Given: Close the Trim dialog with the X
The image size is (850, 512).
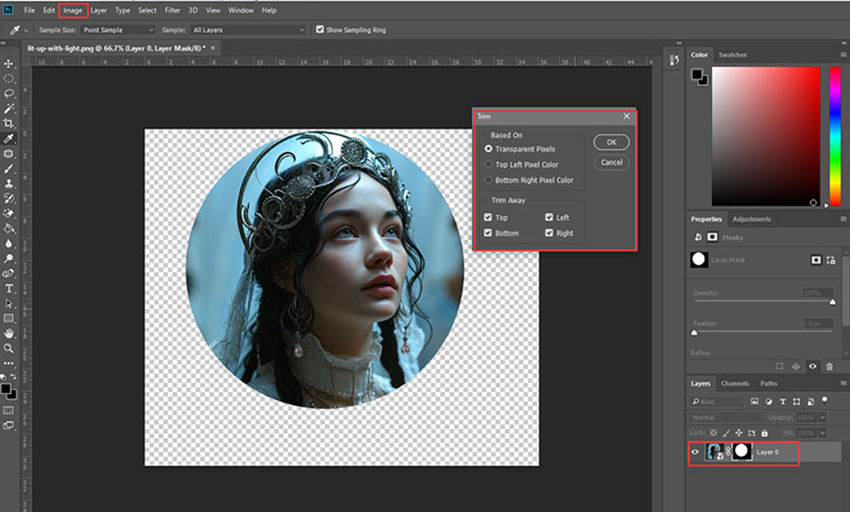Looking at the screenshot, I should pos(627,116).
